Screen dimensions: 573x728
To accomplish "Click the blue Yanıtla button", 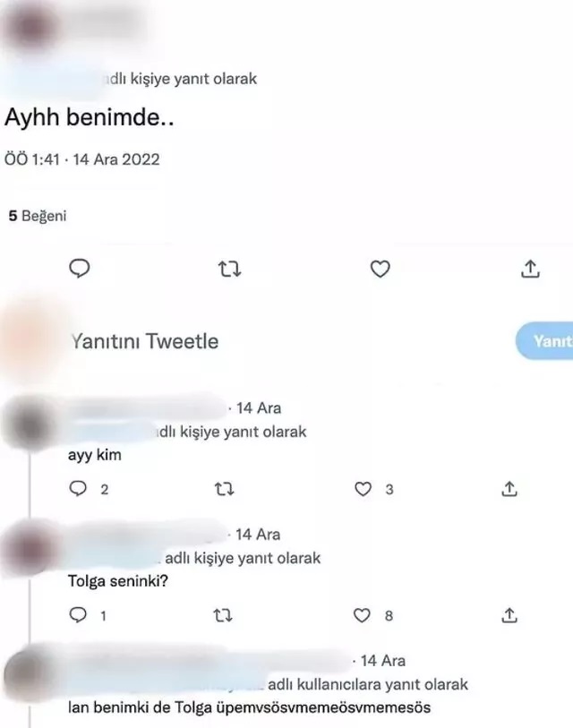I will 544,341.
